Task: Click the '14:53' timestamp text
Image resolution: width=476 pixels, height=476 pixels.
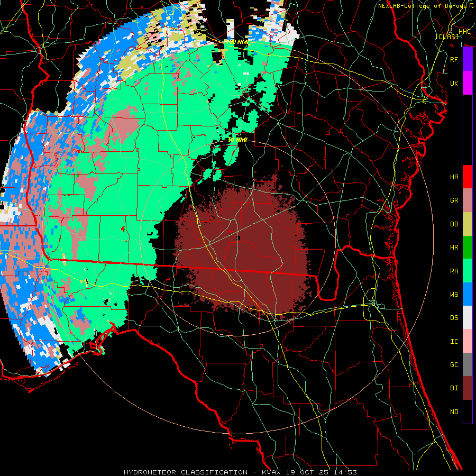Action: click(x=346, y=472)
